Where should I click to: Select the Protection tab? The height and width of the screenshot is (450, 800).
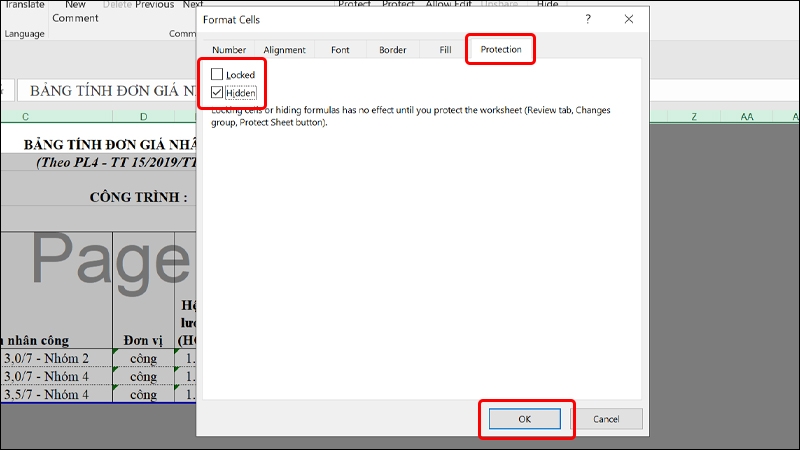501,49
